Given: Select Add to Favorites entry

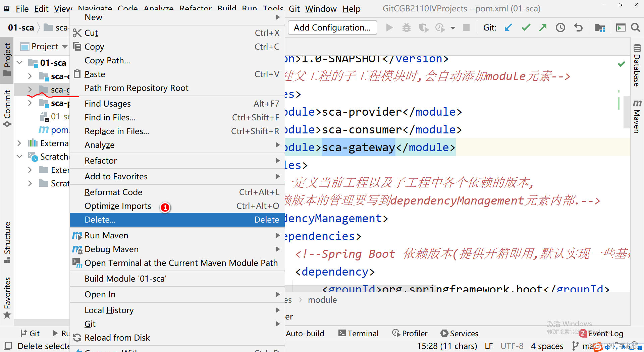Looking at the screenshot, I should coord(177,176).
